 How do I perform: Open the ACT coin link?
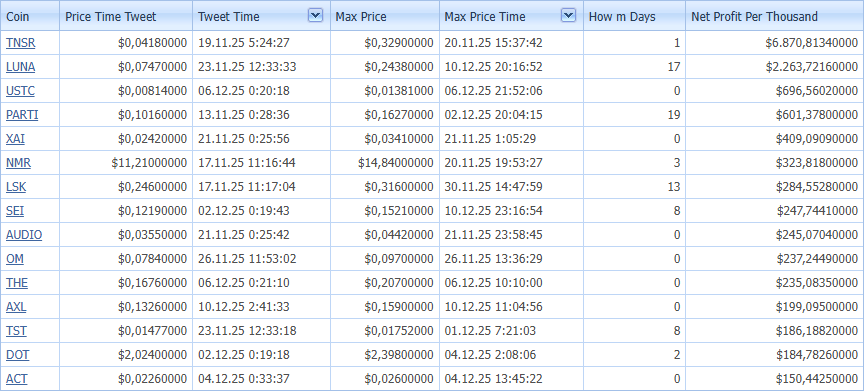click(x=17, y=379)
